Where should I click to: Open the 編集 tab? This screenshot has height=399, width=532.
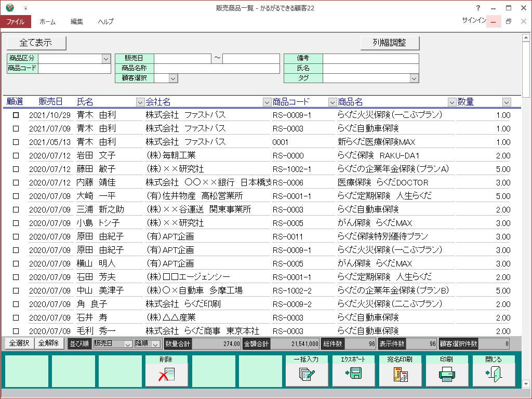[x=77, y=22]
